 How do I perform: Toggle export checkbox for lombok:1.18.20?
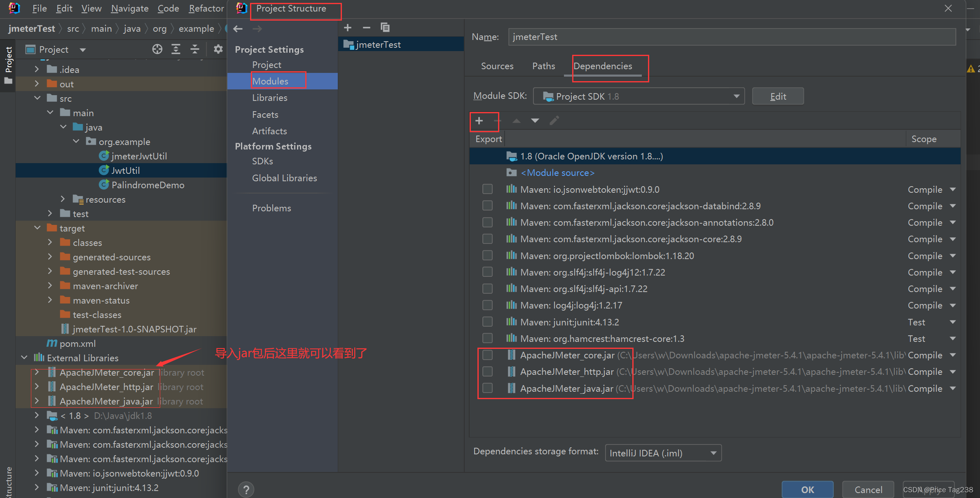tap(487, 255)
